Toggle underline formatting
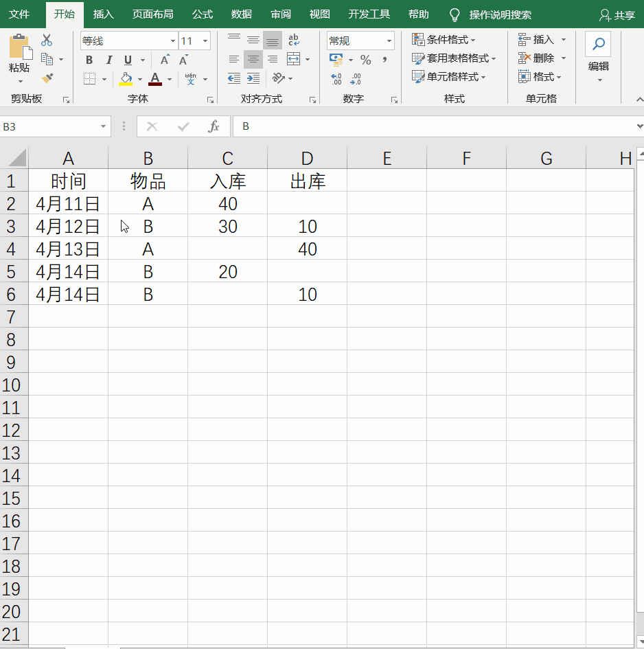Viewport: 644px width, 649px height. tap(128, 60)
